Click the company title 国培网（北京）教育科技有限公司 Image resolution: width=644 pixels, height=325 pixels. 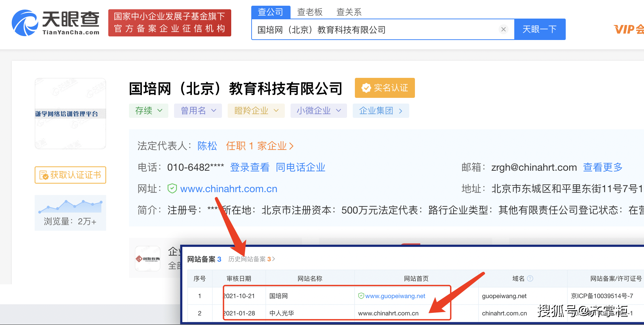click(x=236, y=88)
